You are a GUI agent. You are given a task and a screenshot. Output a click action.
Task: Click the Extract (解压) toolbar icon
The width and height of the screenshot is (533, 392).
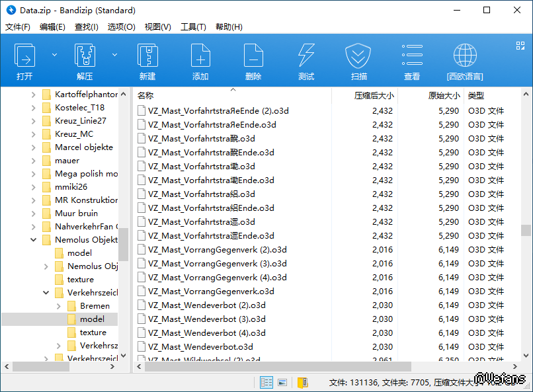[x=85, y=56]
